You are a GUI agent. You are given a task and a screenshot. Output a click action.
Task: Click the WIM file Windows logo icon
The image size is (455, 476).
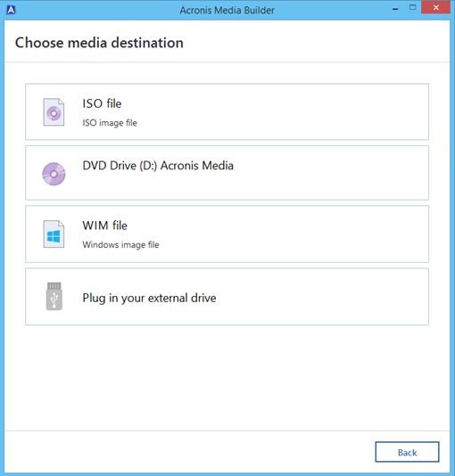click(54, 234)
